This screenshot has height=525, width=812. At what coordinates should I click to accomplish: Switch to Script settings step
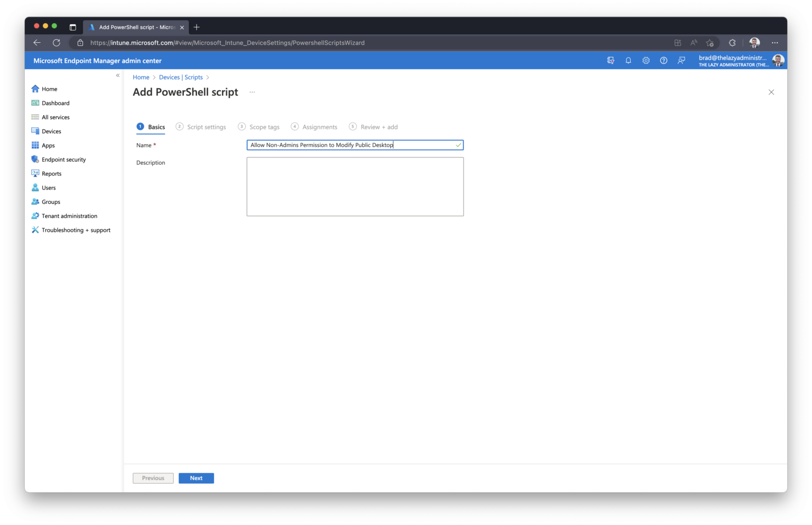201,127
